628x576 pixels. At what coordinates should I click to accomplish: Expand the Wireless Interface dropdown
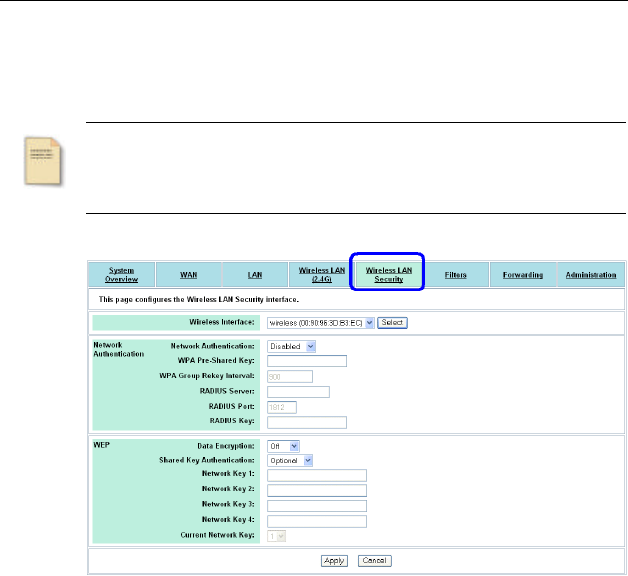320,323
